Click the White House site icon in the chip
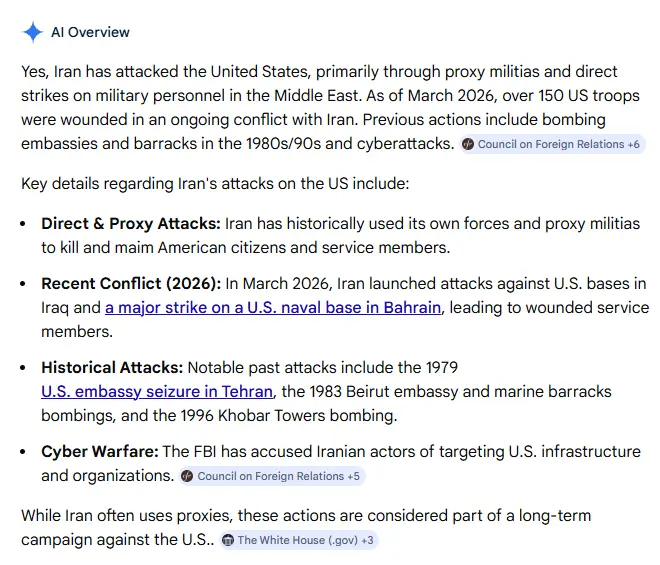The image size is (660, 565). [x=228, y=540]
